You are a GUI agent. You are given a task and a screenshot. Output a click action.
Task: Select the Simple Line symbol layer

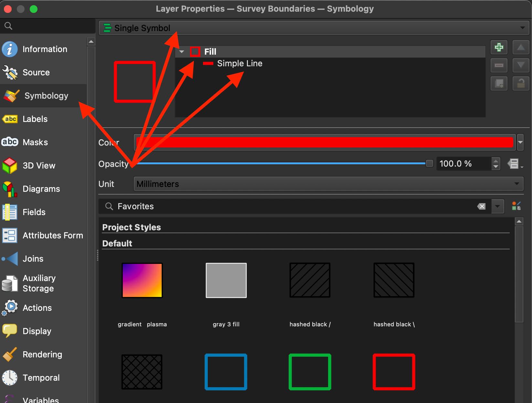coord(239,63)
